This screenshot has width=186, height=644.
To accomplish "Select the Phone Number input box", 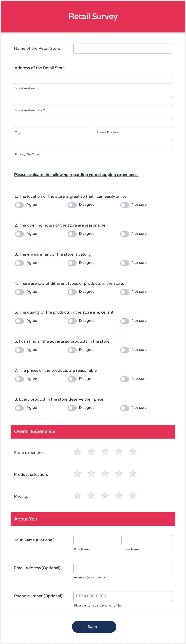I will pyautogui.click(x=122, y=596).
